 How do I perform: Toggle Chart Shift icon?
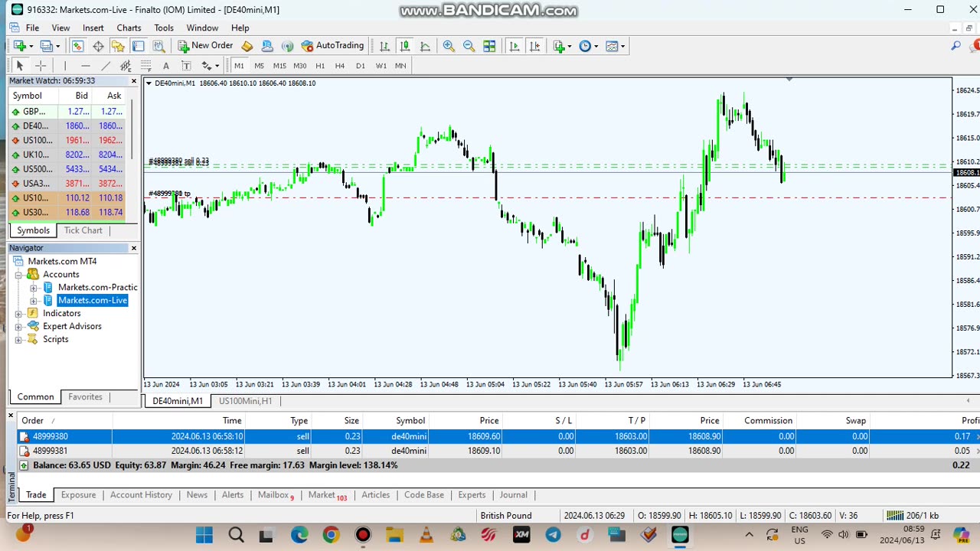pyautogui.click(x=534, y=46)
